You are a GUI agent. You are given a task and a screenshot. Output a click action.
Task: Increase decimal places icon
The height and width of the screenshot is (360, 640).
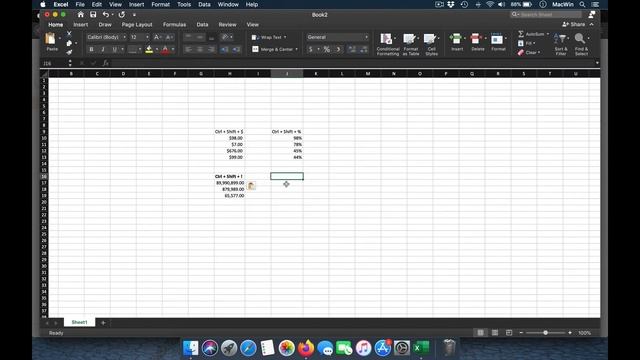point(352,49)
